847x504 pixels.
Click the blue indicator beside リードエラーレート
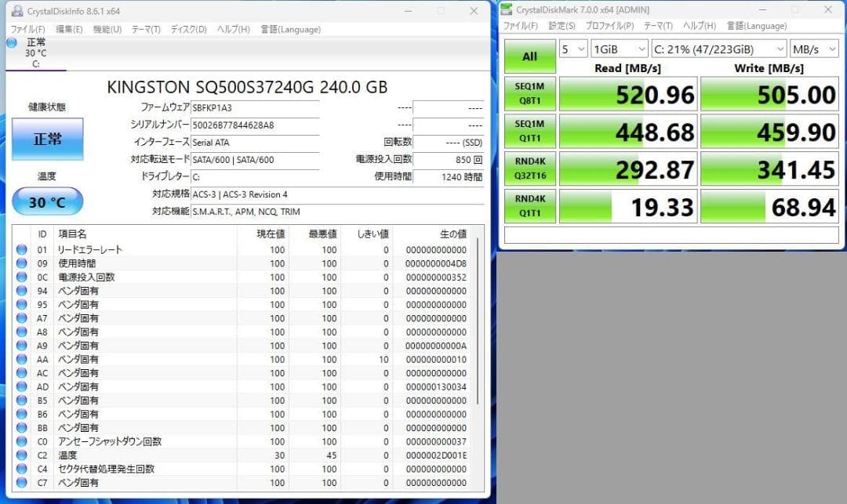21,249
